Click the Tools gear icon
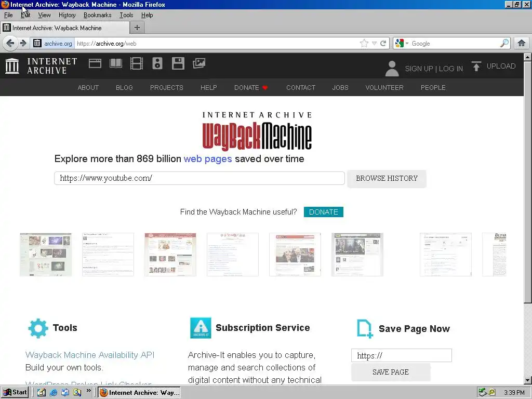The image size is (532, 399). 38,328
